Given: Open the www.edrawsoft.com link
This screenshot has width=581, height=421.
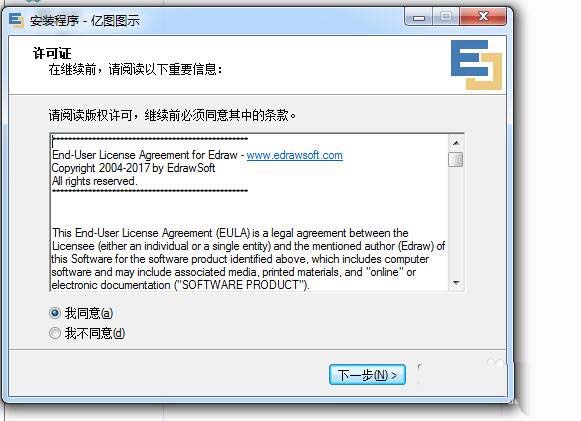Looking at the screenshot, I should point(295,155).
